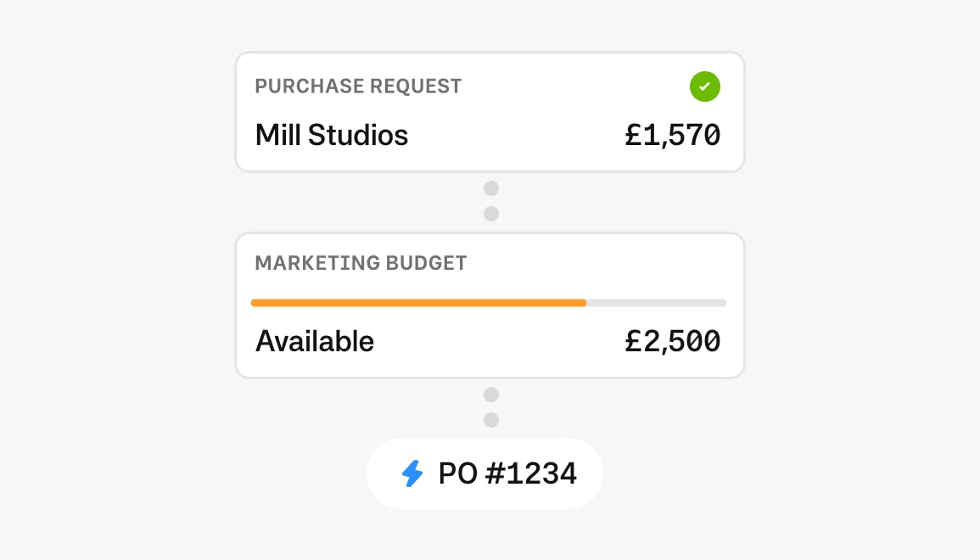Click the blue lightning bolt icon
Image resolution: width=980 pixels, height=560 pixels.
[412, 473]
